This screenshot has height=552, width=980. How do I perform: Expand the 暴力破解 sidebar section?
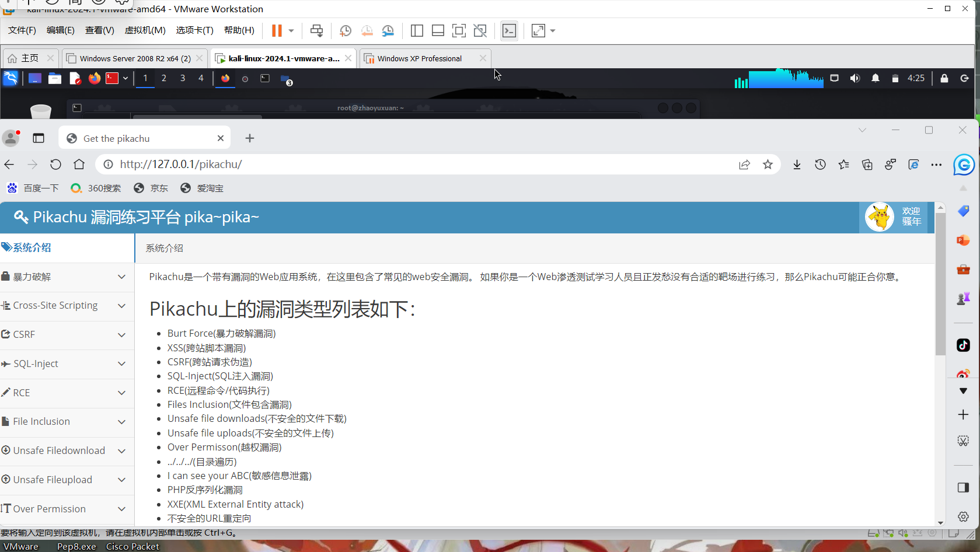coord(67,277)
